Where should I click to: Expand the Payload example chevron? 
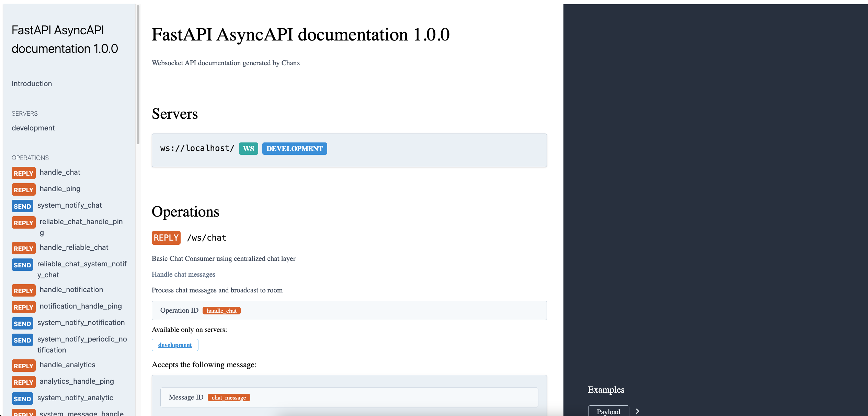click(638, 411)
